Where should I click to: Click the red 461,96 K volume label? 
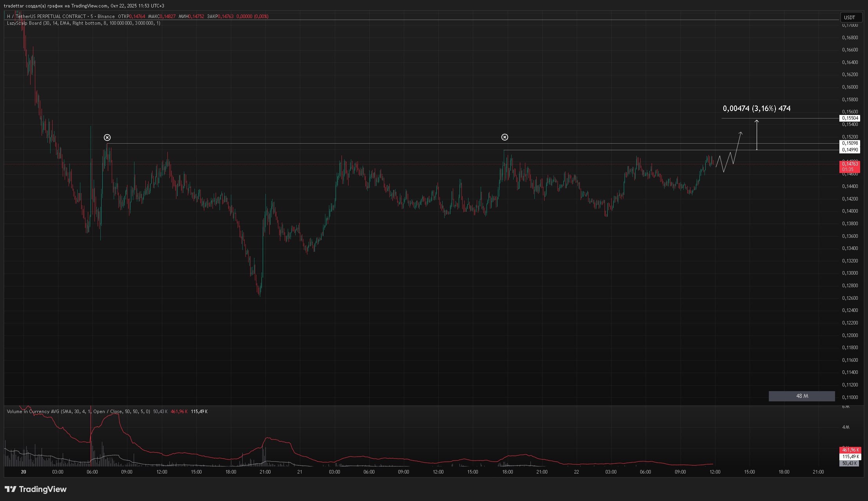click(850, 450)
